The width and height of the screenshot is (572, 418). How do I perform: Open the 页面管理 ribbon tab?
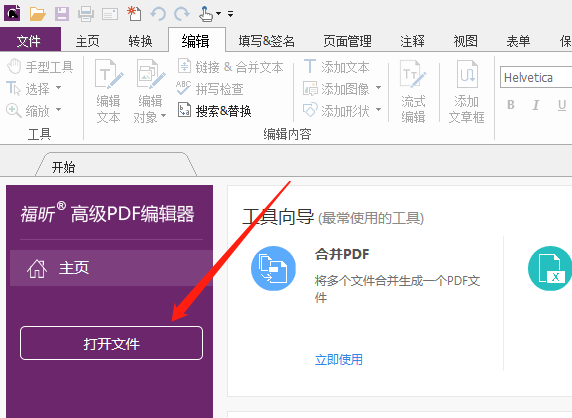[347, 41]
